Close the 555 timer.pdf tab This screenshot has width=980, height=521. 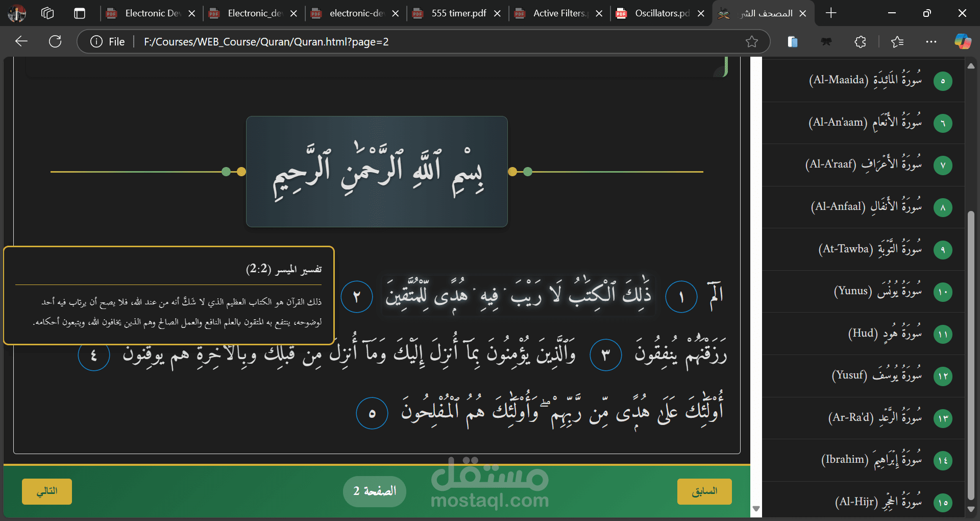tap(497, 13)
